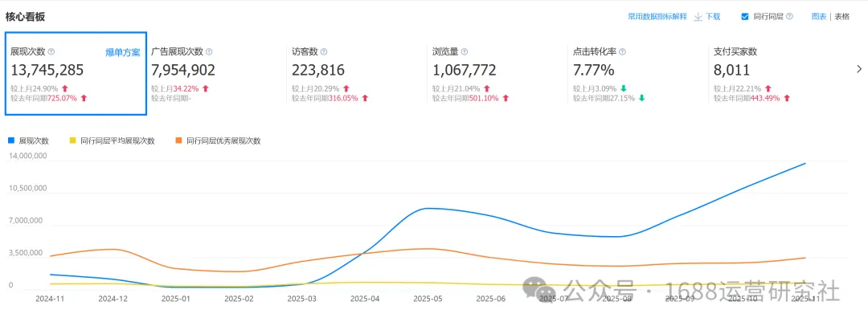This screenshot has height=326, width=868.
Task: Click help icon beside 同行同层 checkbox
Action: [x=789, y=16]
